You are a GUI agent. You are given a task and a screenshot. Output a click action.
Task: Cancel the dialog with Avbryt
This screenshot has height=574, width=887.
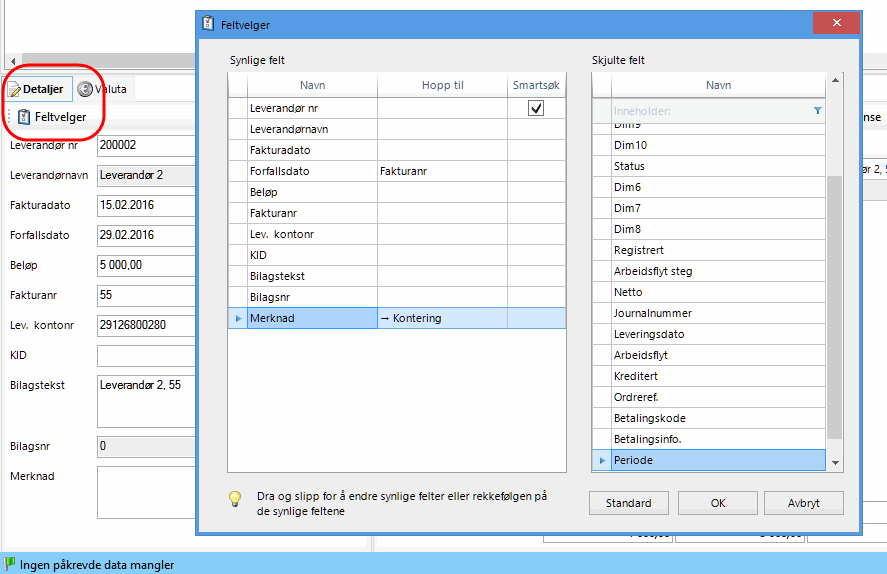click(803, 503)
